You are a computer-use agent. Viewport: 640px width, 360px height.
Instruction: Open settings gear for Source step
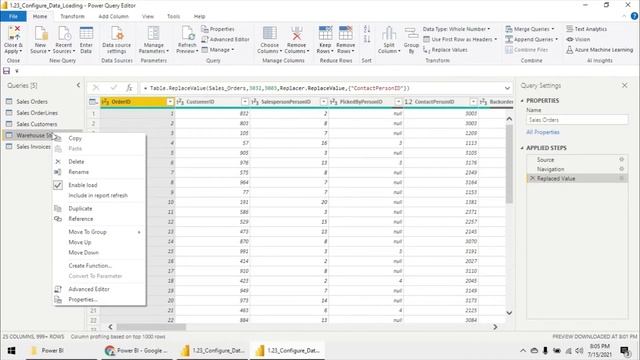[x=622, y=160]
